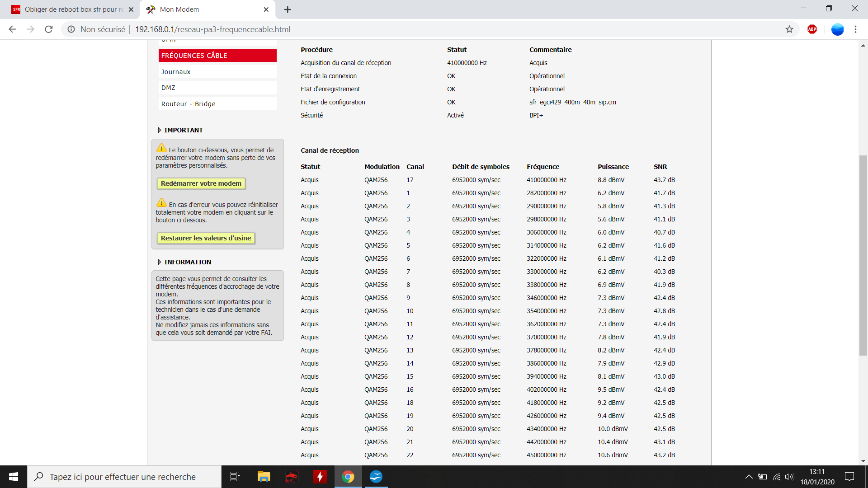The width and height of the screenshot is (868, 488).
Task: Click the browser back arrow
Action: 13,29
